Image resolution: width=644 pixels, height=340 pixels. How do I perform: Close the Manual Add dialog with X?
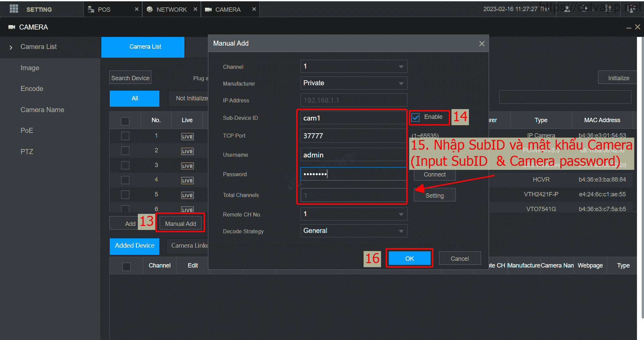(482, 44)
